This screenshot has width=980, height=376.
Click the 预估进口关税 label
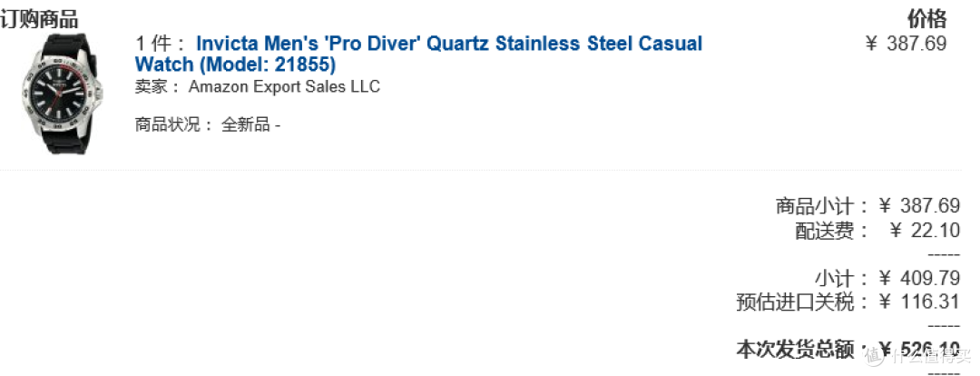coord(795,302)
